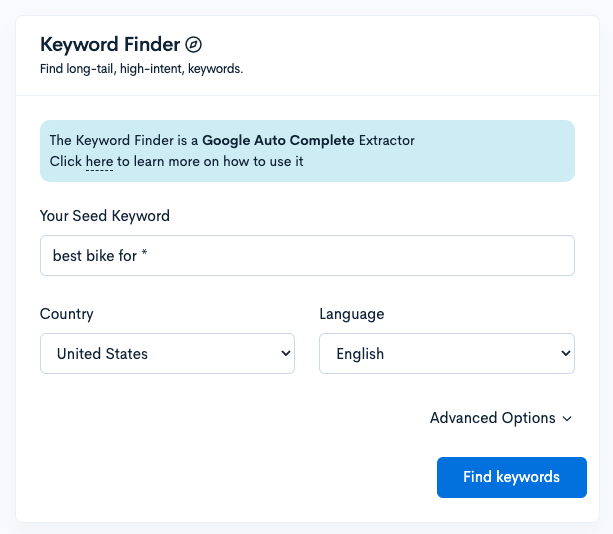
Task: Click the "Language" field label
Action: tap(351, 314)
